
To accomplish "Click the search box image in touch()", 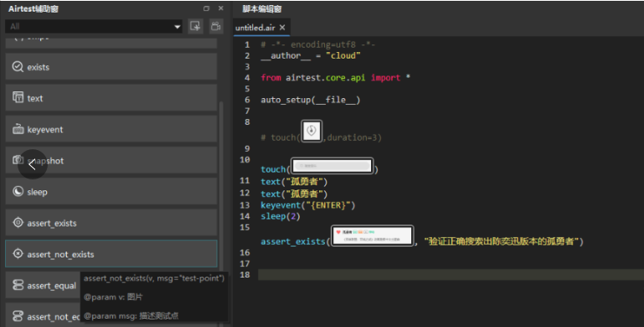I will (x=332, y=166).
